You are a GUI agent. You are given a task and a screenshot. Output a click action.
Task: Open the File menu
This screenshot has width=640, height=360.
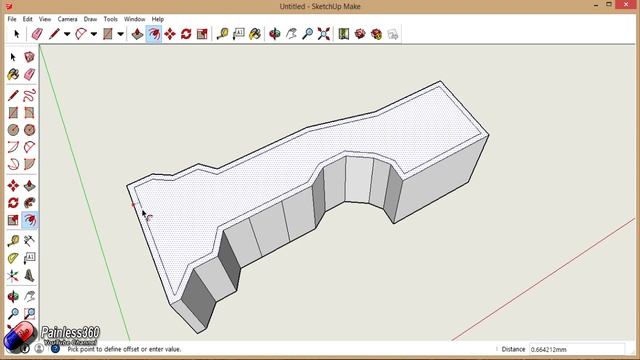(x=12, y=19)
